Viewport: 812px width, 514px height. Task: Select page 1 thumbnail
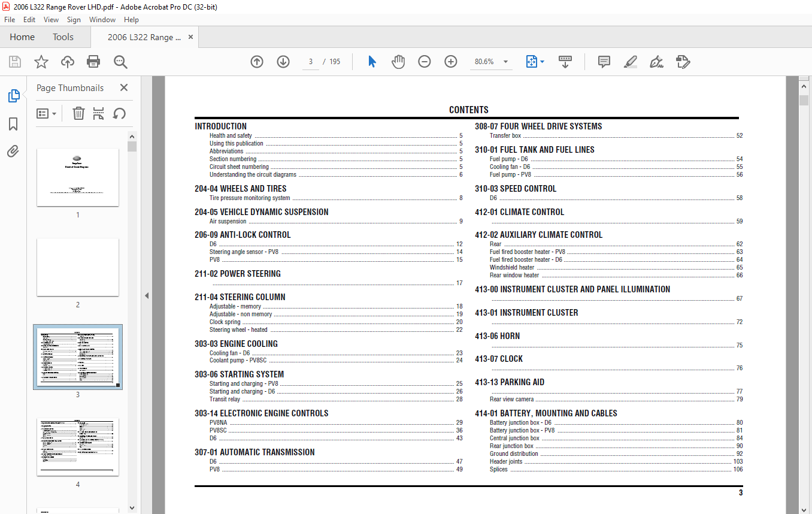78,177
